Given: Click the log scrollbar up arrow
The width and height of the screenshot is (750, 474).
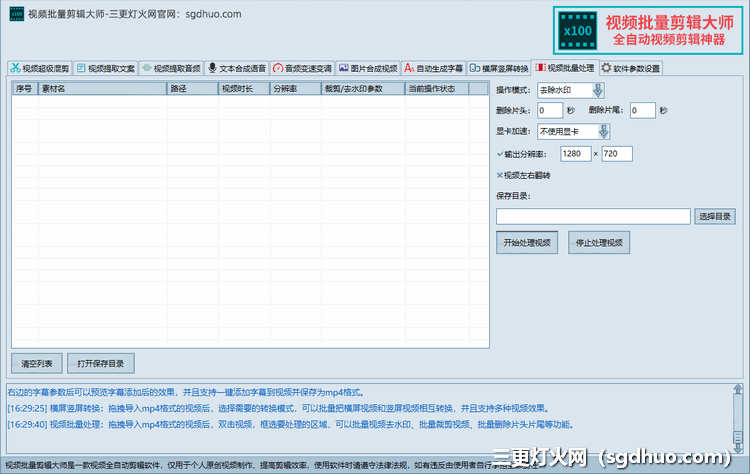Looking at the screenshot, I should pyautogui.click(x=738, y=389).
